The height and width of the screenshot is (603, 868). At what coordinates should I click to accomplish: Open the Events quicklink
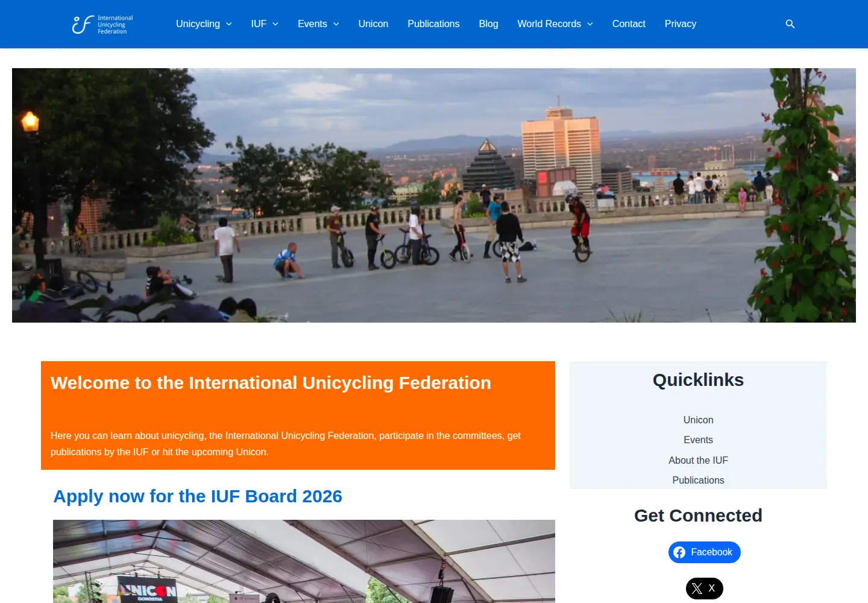(x=698, y=440)
